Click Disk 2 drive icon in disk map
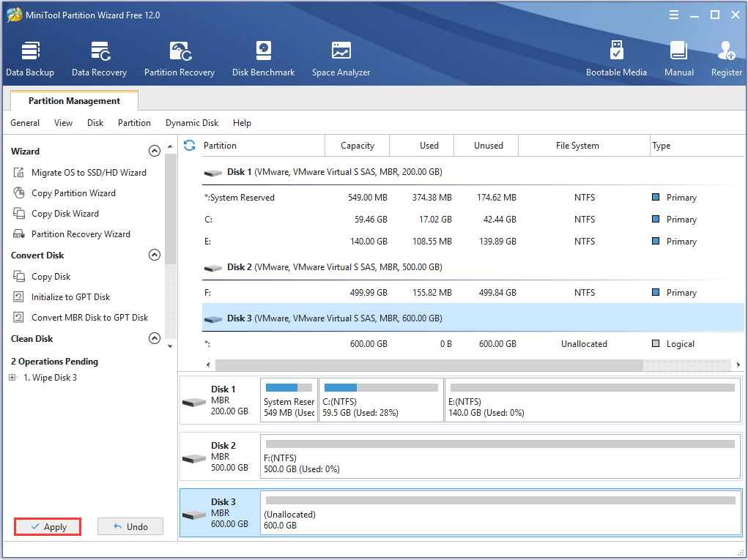This screenshot has height=560, width=748. coord(193,458)
